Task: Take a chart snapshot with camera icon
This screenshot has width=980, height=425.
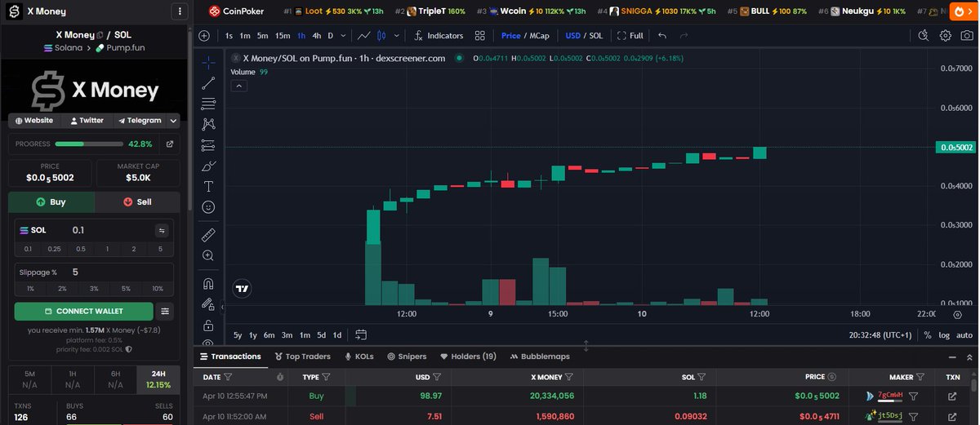Action: click(x=967, y=36)
